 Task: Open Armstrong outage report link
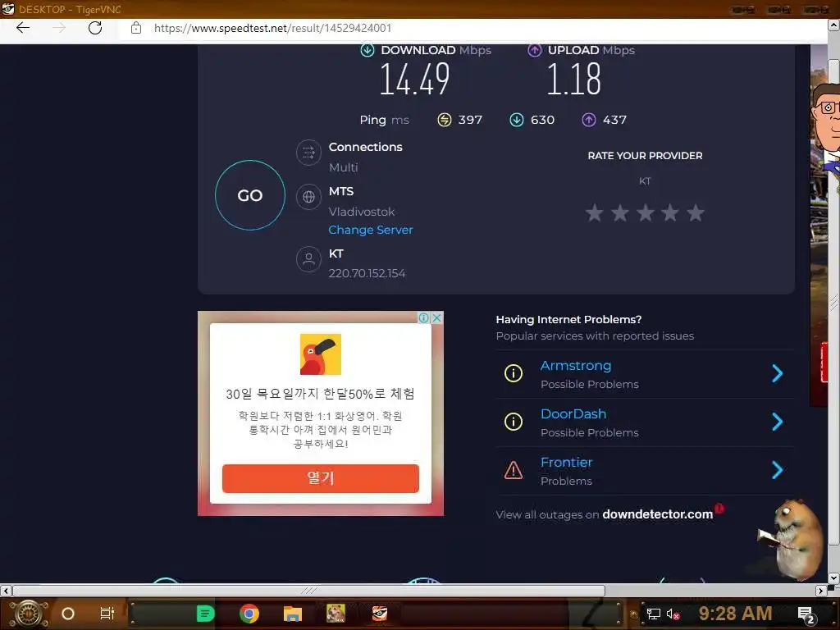coord(576,366)
